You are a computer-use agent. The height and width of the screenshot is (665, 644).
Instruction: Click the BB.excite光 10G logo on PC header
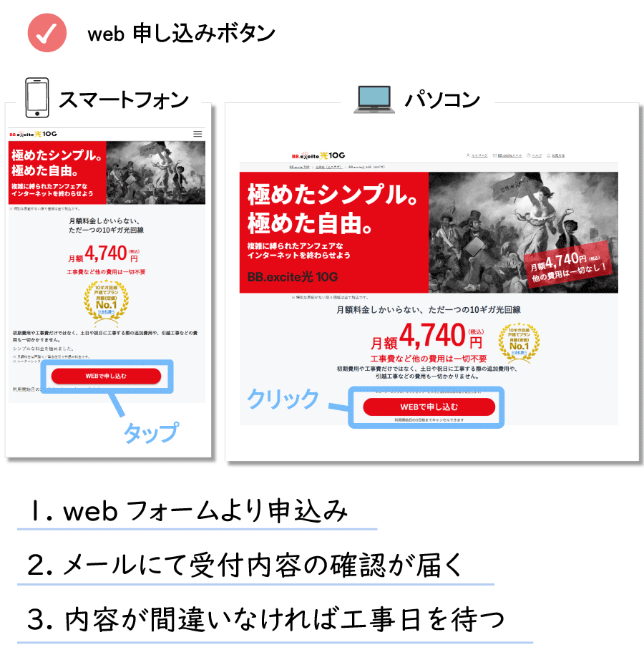318,155
